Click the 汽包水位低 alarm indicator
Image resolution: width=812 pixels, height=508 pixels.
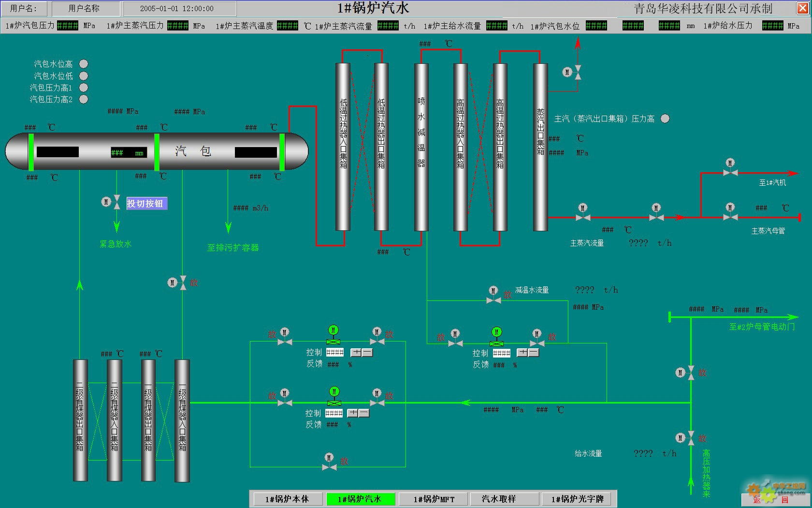(x=84, y=76)
